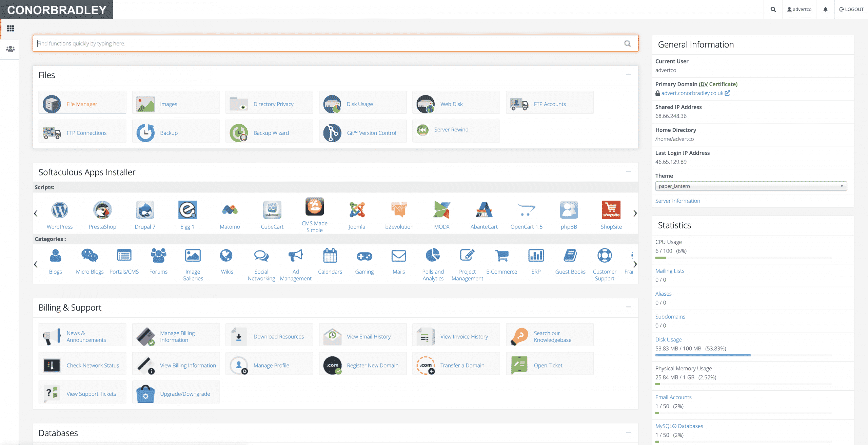868x445 pixels.
Task: Select the Joomla installer icon
Action: pyautogui.click(x=357, y=210)
